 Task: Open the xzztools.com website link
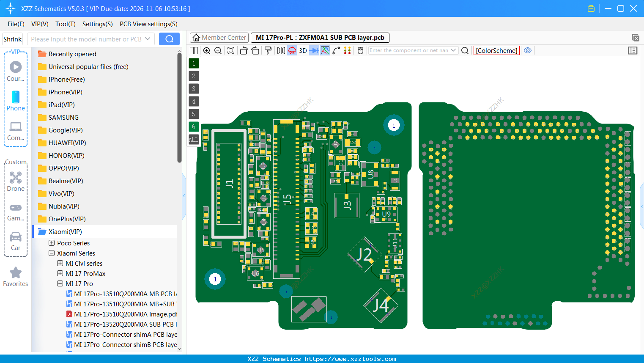pos(350,359)
